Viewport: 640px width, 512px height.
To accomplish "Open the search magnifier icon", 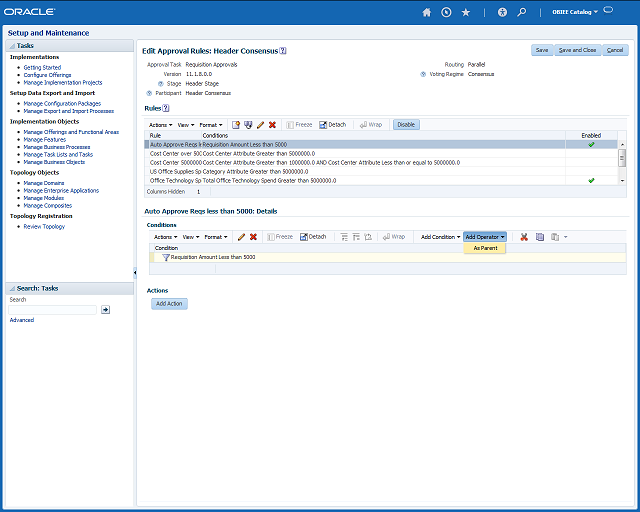I will 522,12.
